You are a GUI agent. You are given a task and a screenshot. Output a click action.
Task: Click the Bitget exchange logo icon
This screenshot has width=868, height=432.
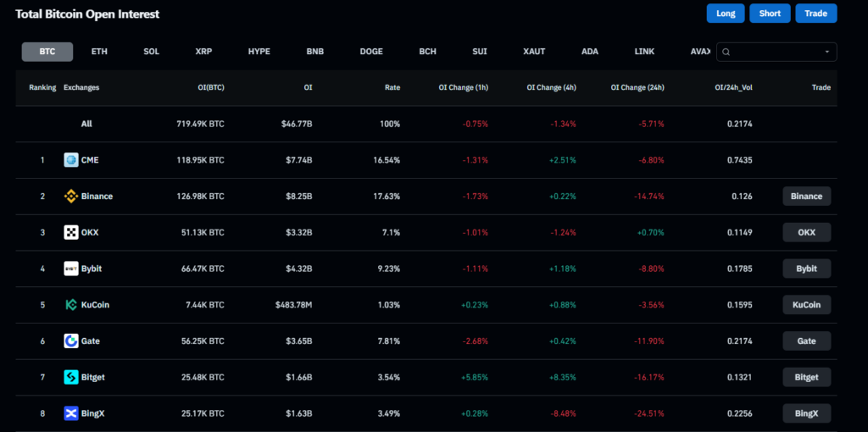[x=71, y=377]
